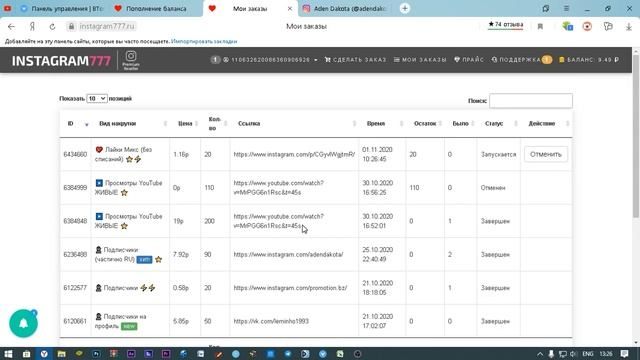Click the pinned YouTube tab icon
The height and width of the screenshot is (360, 640).
[7, 9]
